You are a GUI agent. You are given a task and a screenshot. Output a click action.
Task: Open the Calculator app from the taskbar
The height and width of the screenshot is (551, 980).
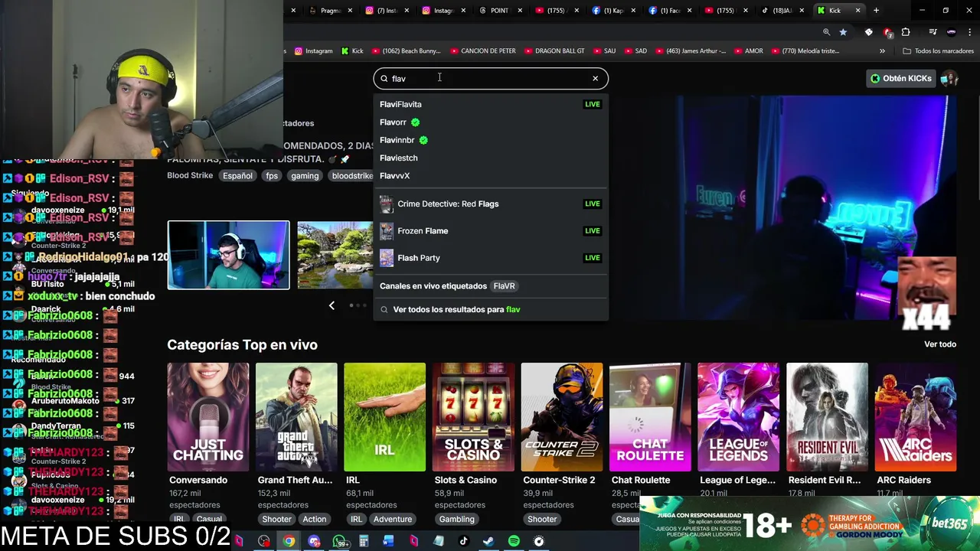coord(364,542)
